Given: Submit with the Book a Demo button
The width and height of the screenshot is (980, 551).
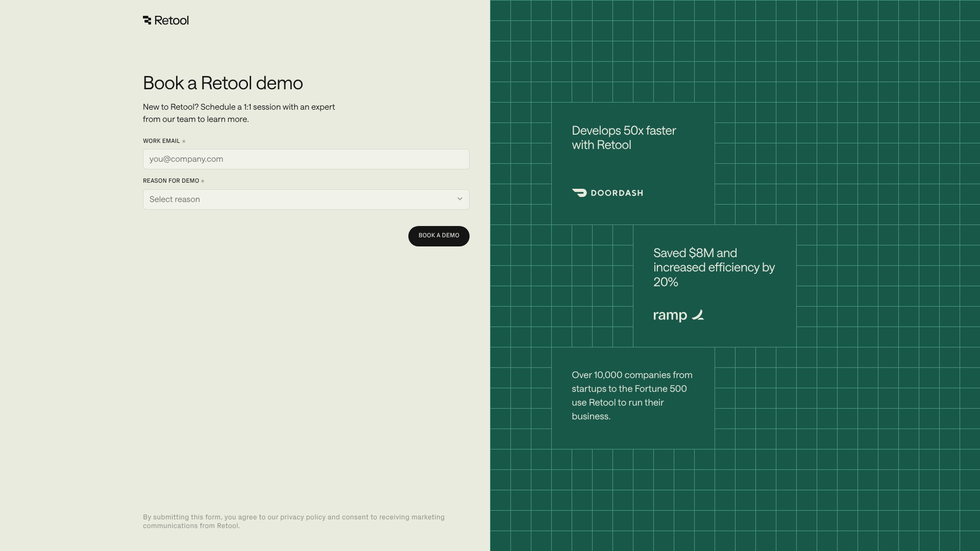Looking at the screenshot, I should 439,236.
